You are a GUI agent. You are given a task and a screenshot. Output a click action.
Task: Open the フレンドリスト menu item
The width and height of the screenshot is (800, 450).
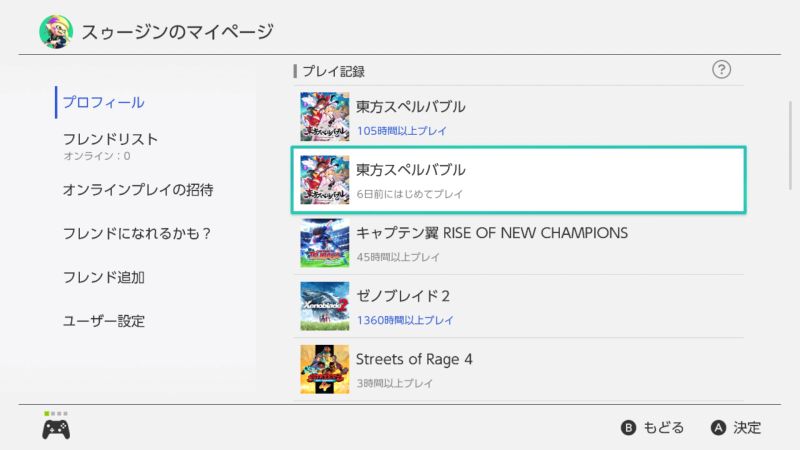110,139
